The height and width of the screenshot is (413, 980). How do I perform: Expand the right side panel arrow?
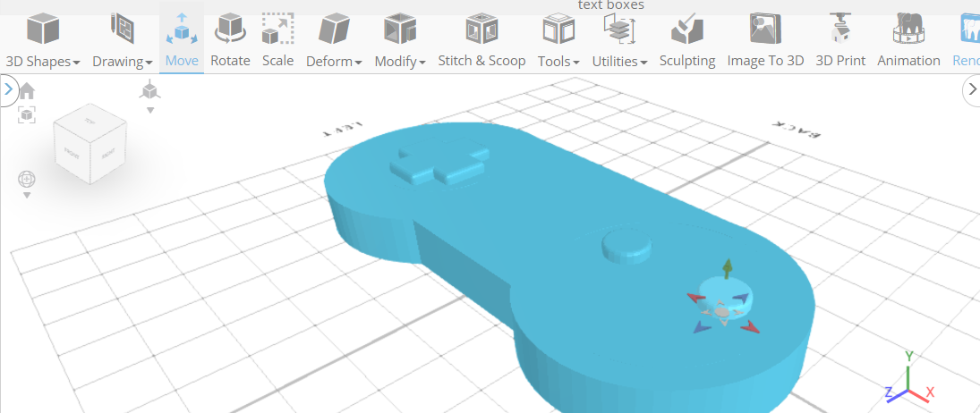[972, 89]
